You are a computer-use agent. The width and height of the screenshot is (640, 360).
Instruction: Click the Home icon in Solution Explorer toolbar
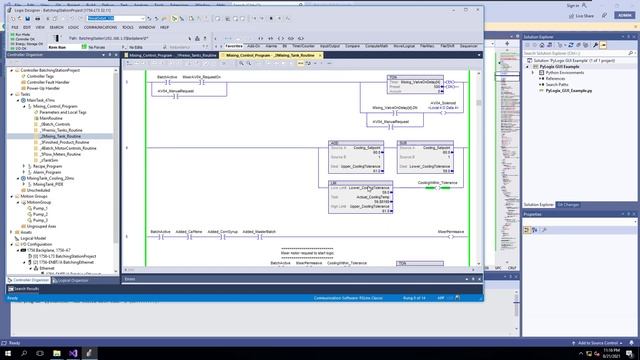tap(542, 45)
